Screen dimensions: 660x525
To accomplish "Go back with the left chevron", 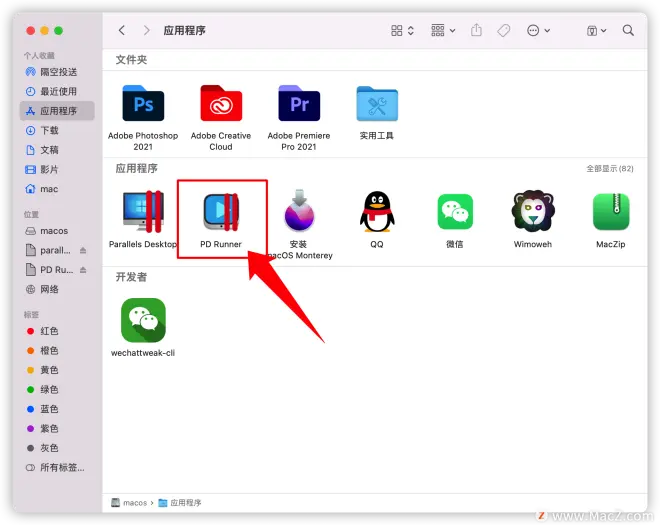I will (x=122, y=30).
